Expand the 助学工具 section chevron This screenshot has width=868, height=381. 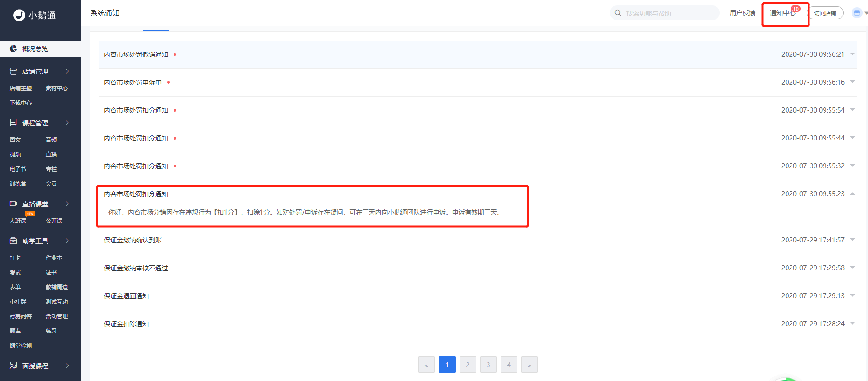point(67,241)
